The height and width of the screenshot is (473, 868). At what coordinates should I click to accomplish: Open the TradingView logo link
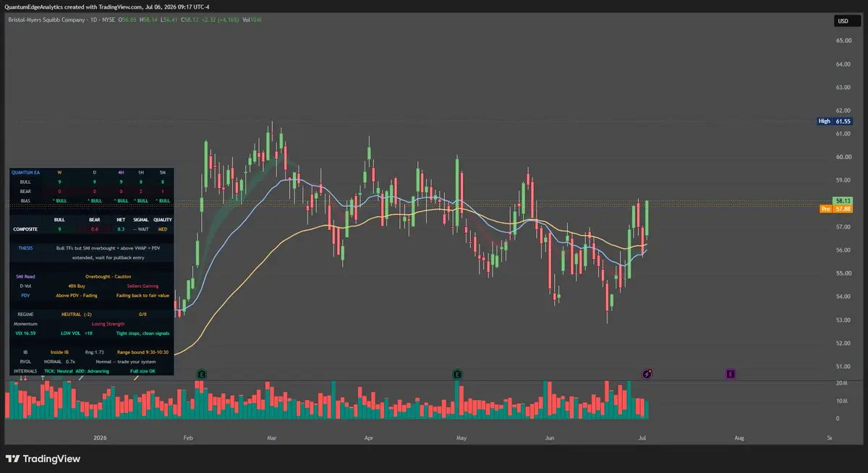[x=43, y=459]
